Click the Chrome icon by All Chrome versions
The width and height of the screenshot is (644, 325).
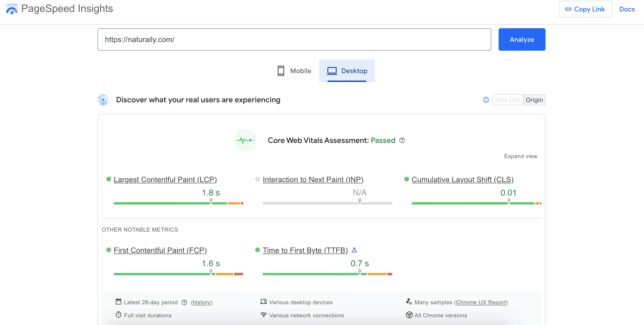[x=409, y=315]
